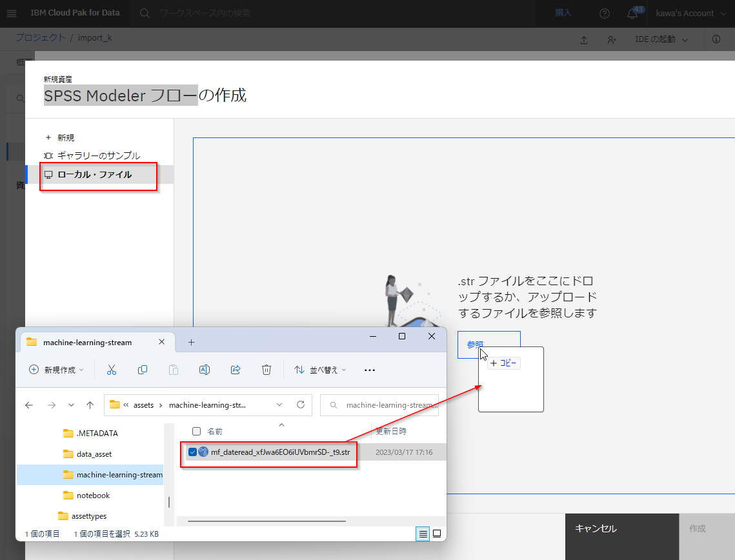Go up one folder level in Explorer

[90, 405]
